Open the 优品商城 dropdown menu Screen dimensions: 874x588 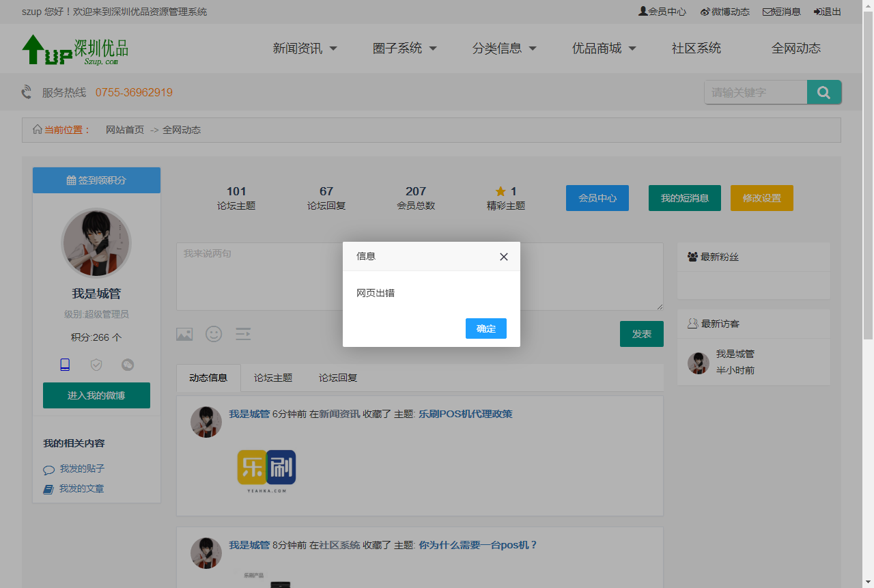coord(604,48)
